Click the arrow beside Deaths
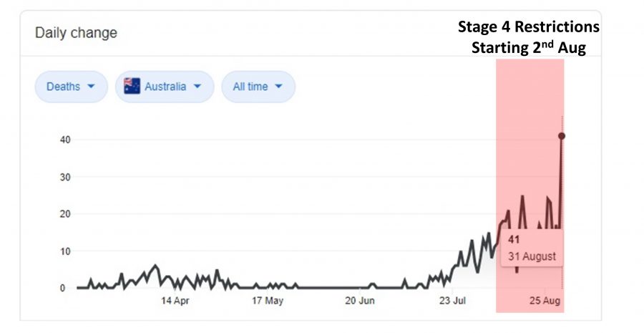The height and width of the screenshot is (333, 644). [91, 87]
